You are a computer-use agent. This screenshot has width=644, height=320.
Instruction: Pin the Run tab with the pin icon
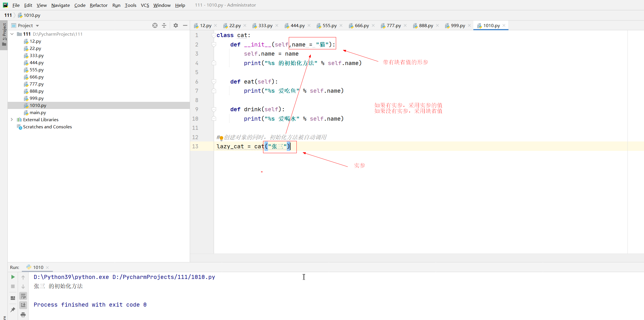click(x=13, y=310)
